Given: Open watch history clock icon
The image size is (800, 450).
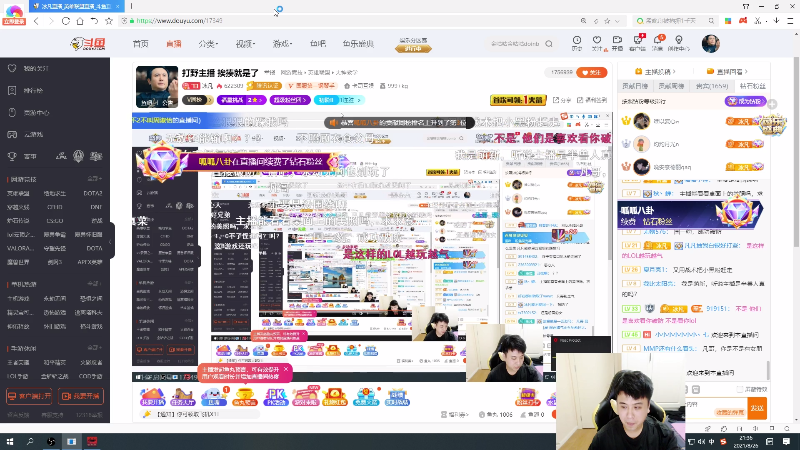Looking at the screenshot, I should tap(577, 43).
